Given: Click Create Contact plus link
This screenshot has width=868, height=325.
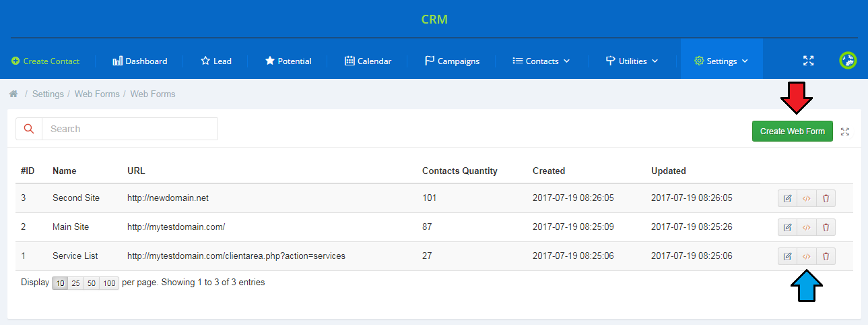Looking at the screenshot, I should [45, 61].
